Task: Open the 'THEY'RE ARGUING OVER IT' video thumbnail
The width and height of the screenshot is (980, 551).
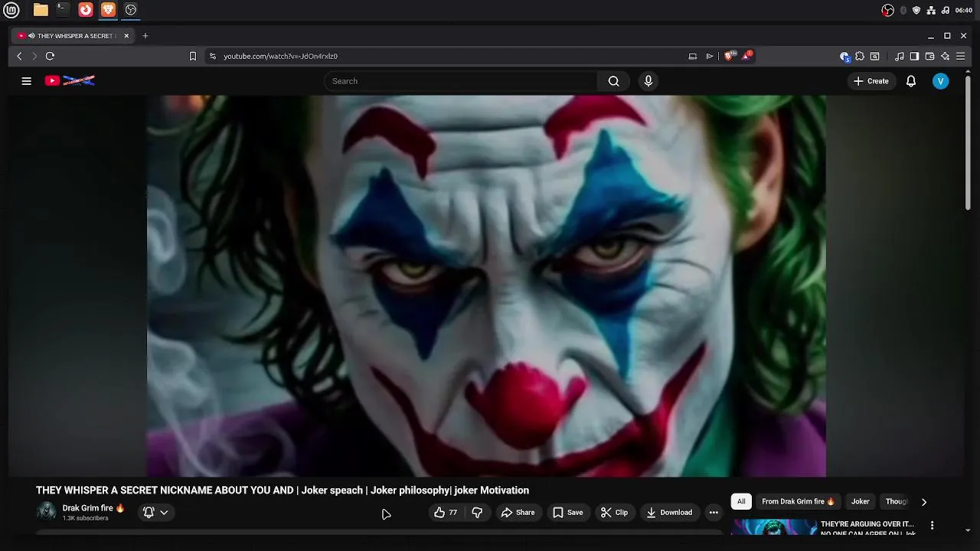Action: point(774,527)
